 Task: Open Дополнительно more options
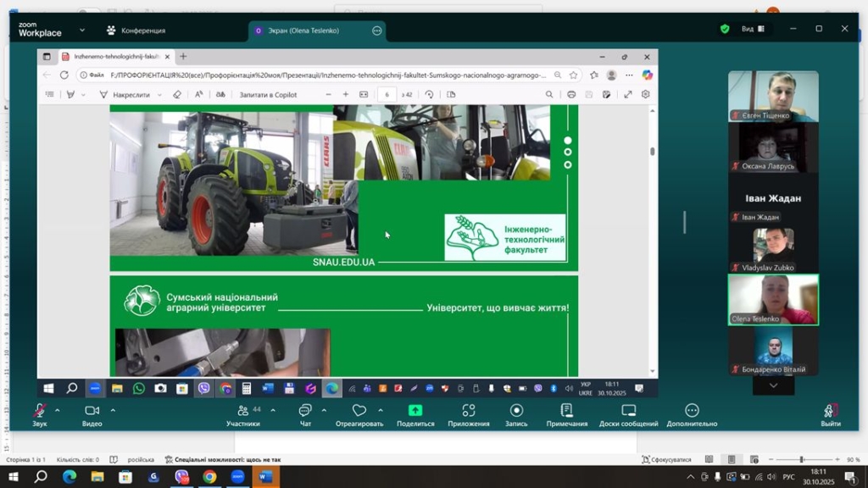[692, 411]
